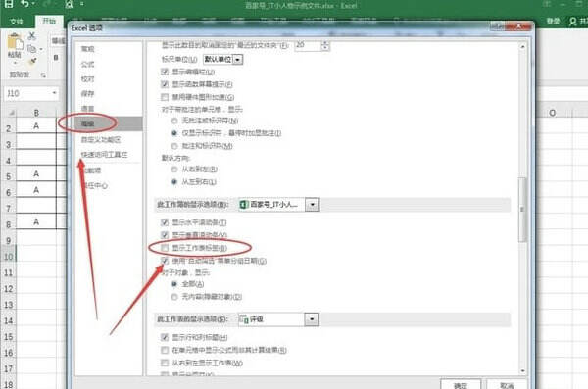This screenshot has width=588, height=389.
Task: Select 批注和标识符 radio option
Action: pos(174,146)
